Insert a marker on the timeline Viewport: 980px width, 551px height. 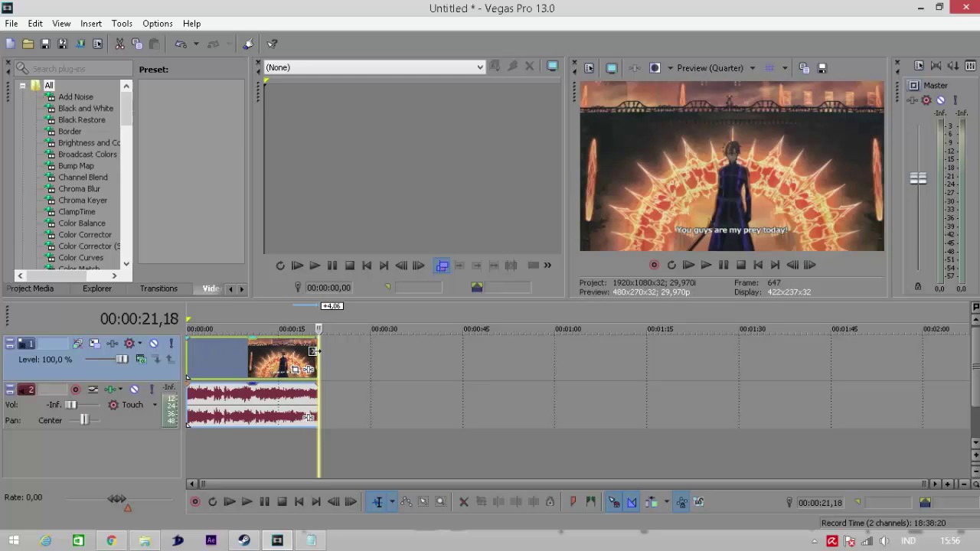coord(572,502)
